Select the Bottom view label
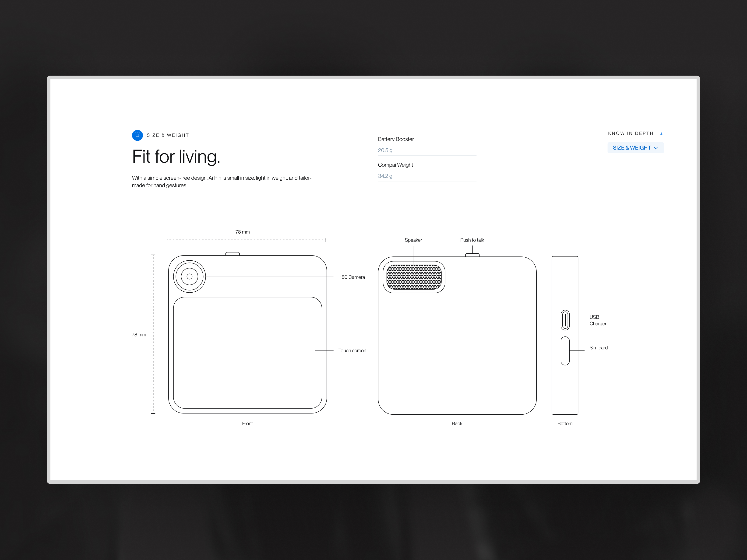 (x=565, y=423)
